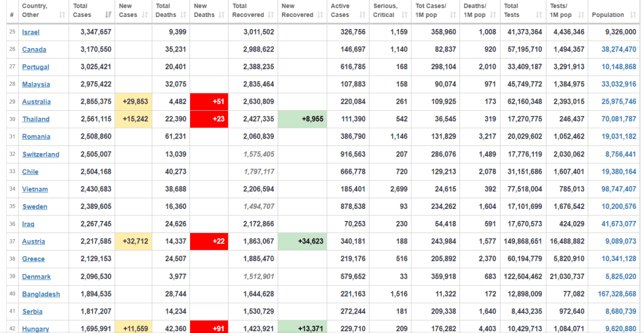The image size is (644, 333).
Task: Open the Australia country link
Action: tap(37, 102)
